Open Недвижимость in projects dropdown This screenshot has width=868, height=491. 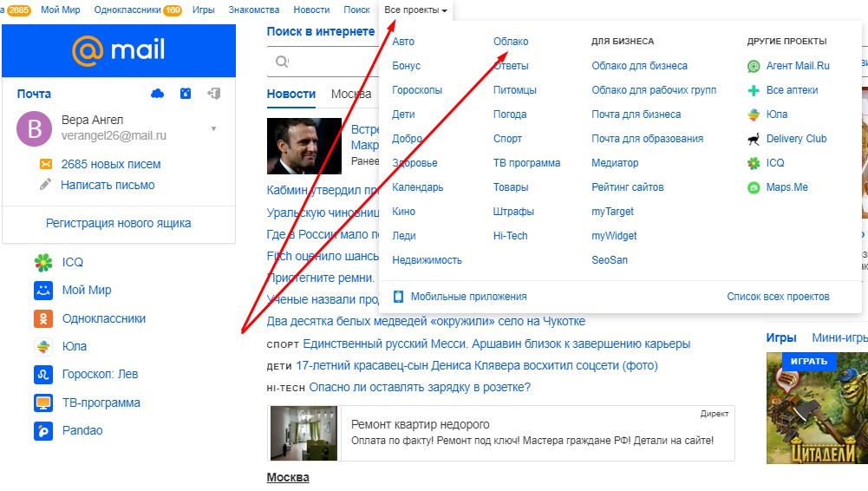pos(427,260)
